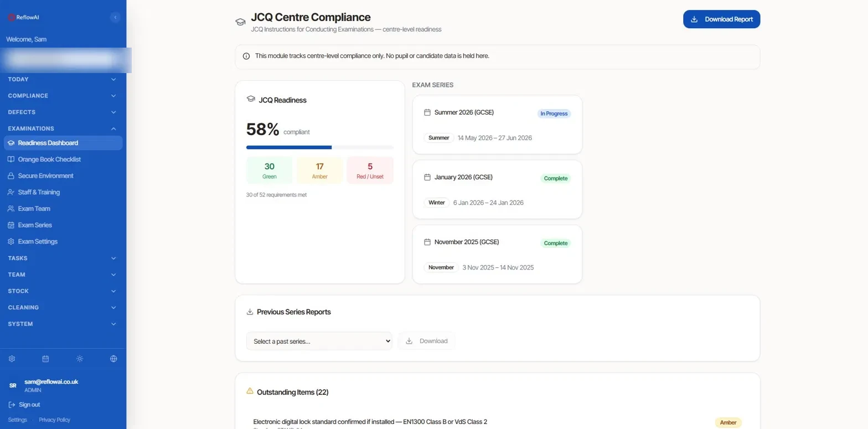Open the January 2026 (GCSE) series card

[497, 189]
